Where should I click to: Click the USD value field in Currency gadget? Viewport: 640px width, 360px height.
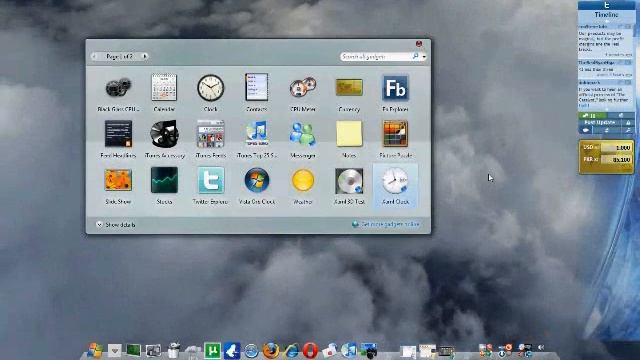tap(617, 147)
